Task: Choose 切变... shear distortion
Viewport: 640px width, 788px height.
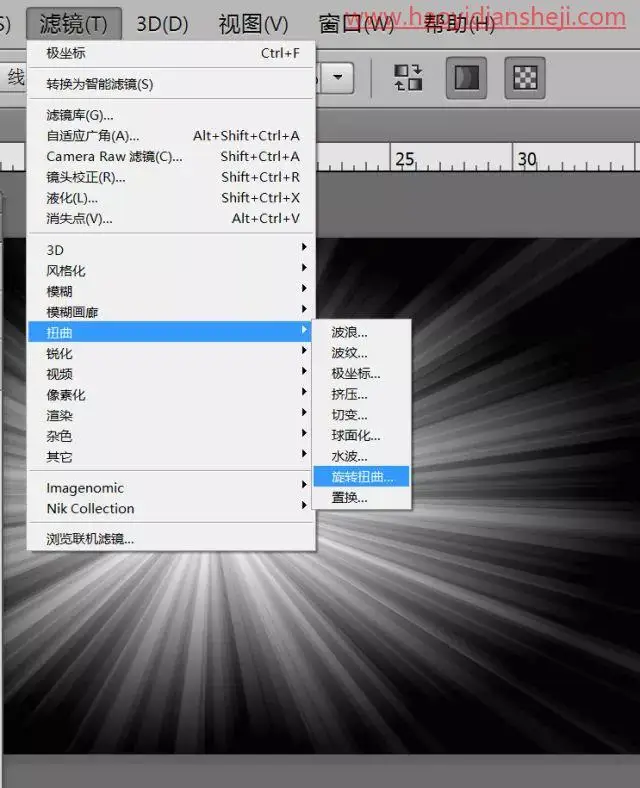Action: click(361, 415)
